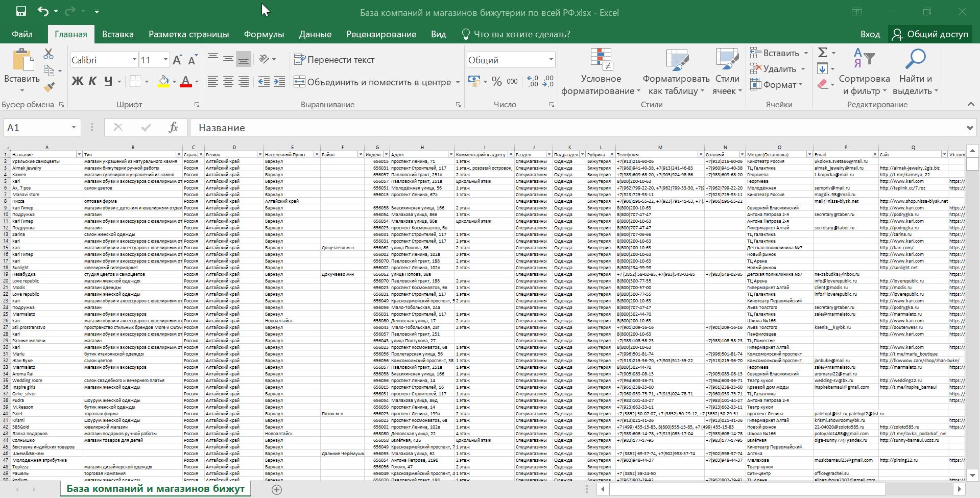Image resolution: width=980 pixels, height=498 pixels.
Task: Toggle italic formatting (К)
Action: [x=92, y=81]
